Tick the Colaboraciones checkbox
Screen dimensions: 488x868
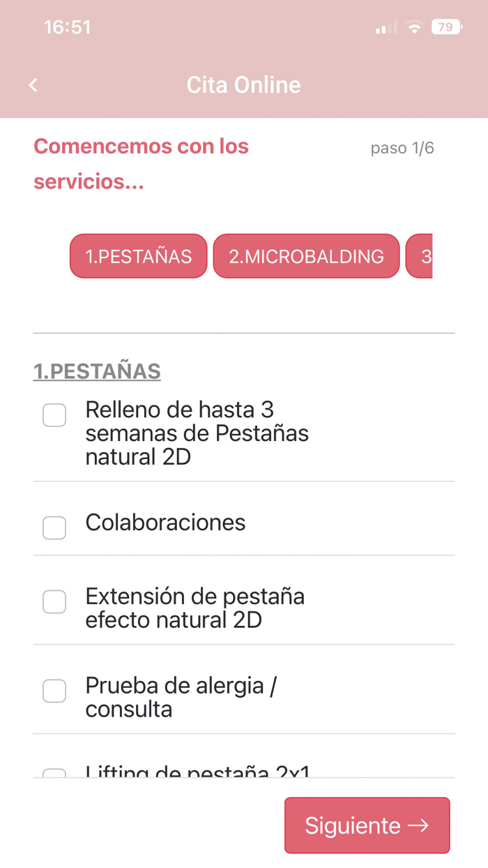54,527
